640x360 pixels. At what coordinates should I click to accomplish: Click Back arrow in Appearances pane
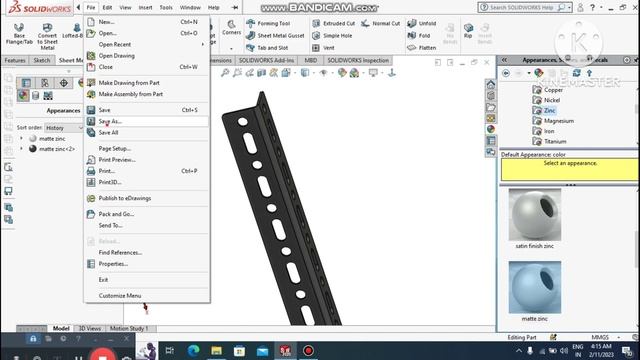click(506, 73)
